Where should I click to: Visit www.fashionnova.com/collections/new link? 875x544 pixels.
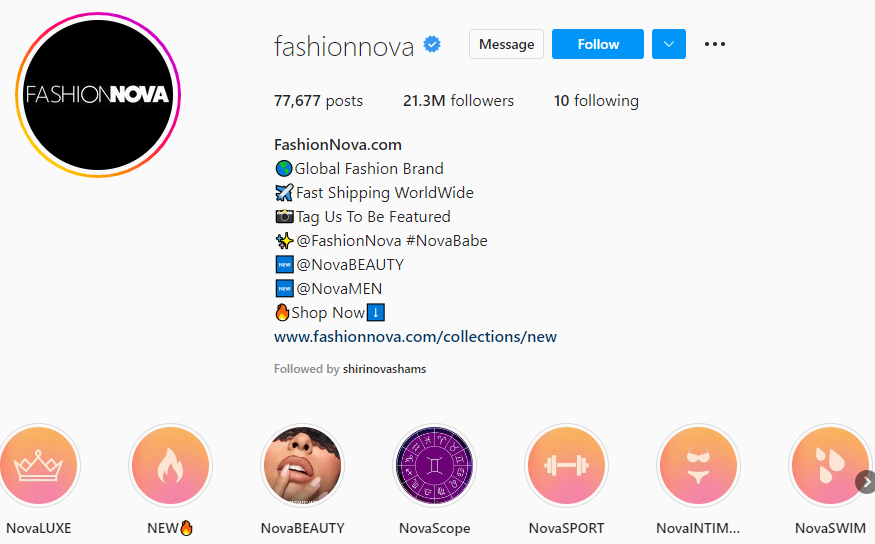point(415,337)
